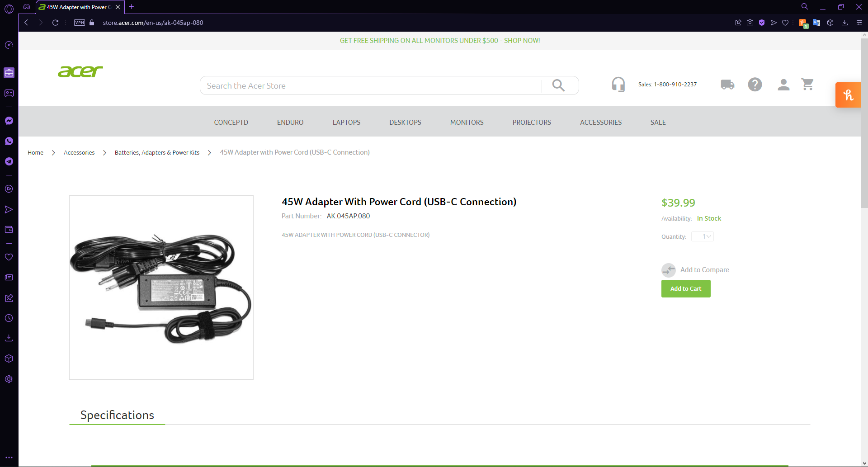This screenshot has width=868, height=467.
Task: Click the page vertical scrollbar
Action: point(864,122)
